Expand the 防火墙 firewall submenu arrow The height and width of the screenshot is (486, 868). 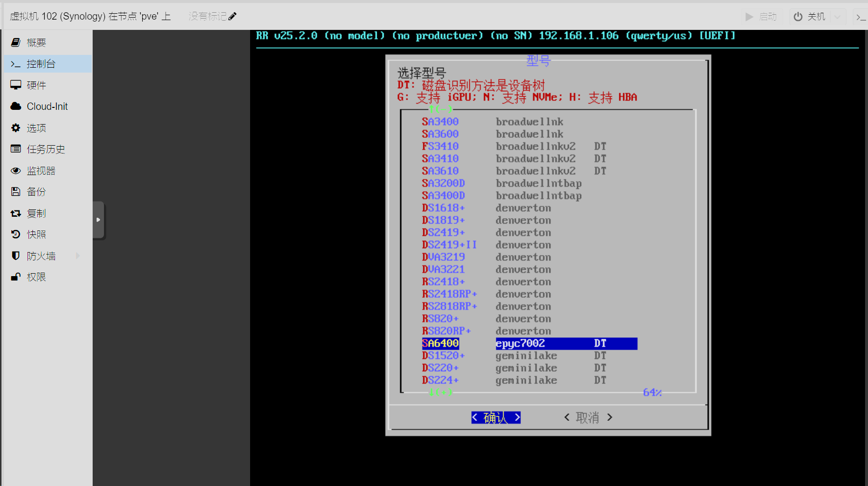pyautogui.click(x=78, y=256)
